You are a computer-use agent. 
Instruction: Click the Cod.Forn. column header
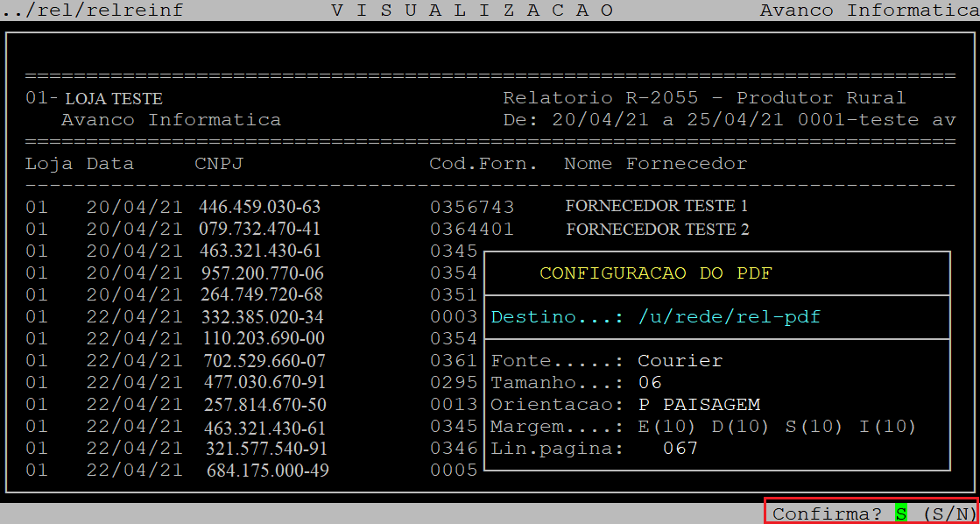(x=483, y=164)
